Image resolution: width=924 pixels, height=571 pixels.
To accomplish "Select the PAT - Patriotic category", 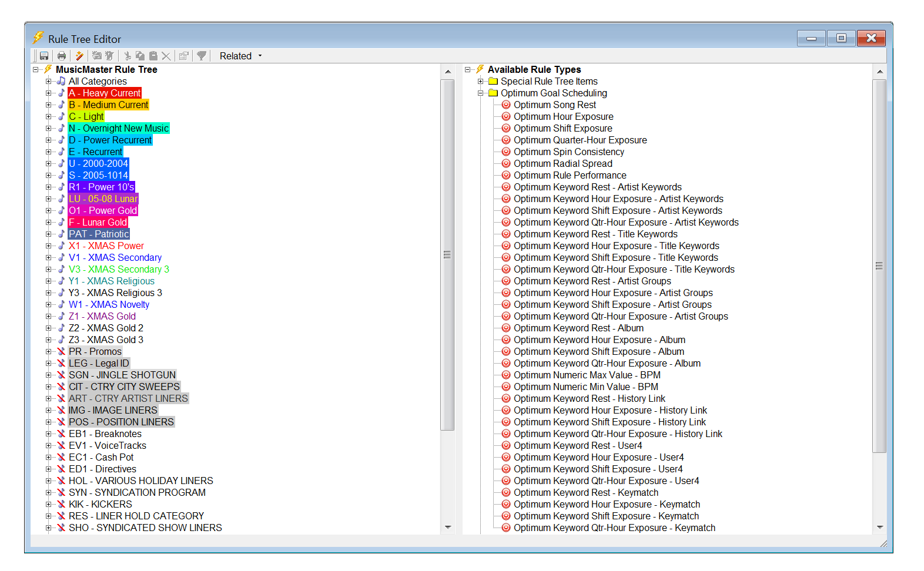I will [98, 234].
